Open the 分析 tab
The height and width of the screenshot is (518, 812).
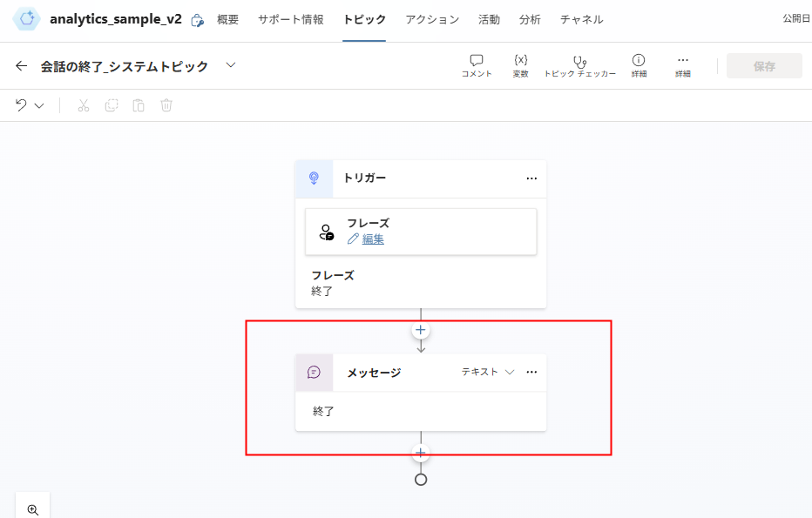click(x=530, y=20)
